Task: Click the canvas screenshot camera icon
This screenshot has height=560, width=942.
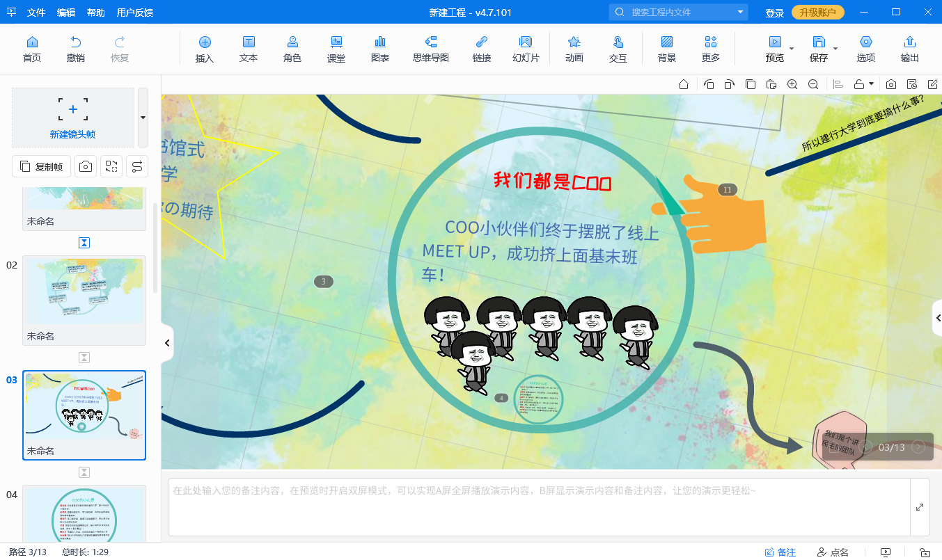Action: (x=891, y=84)
